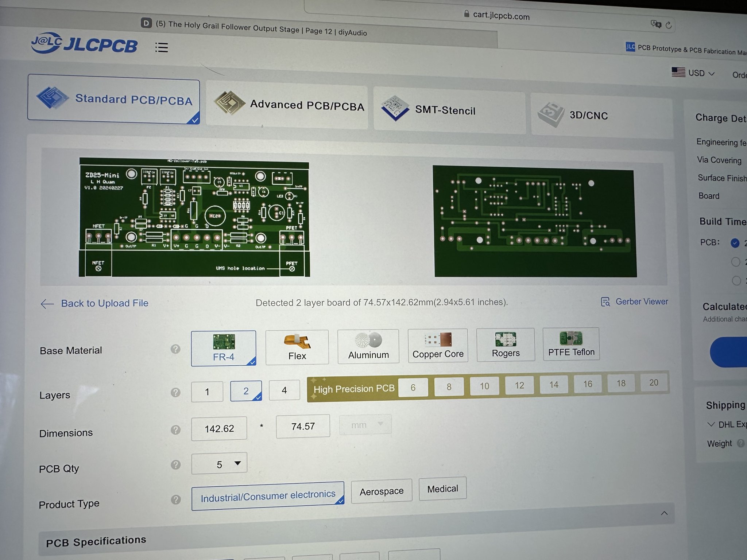Click the bottom-side PCB preview thumbnail

535,221
